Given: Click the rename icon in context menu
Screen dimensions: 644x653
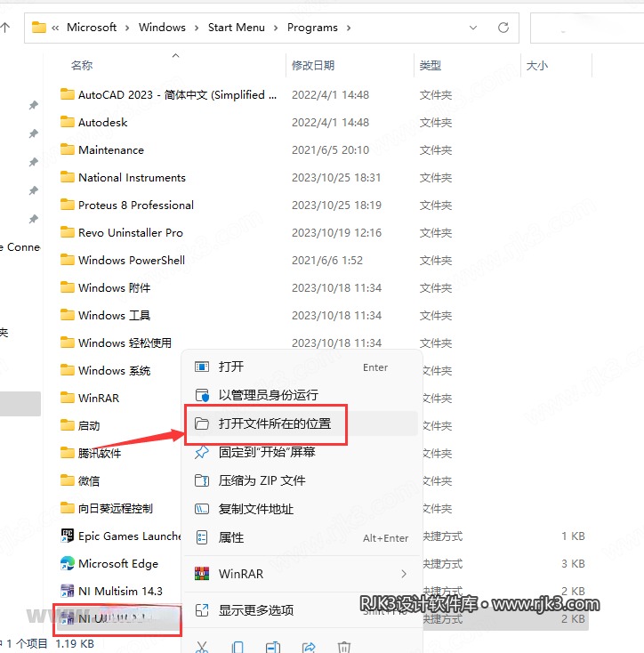Looking at the screenshot, I should pyautogui.click(x=273, y=647).
